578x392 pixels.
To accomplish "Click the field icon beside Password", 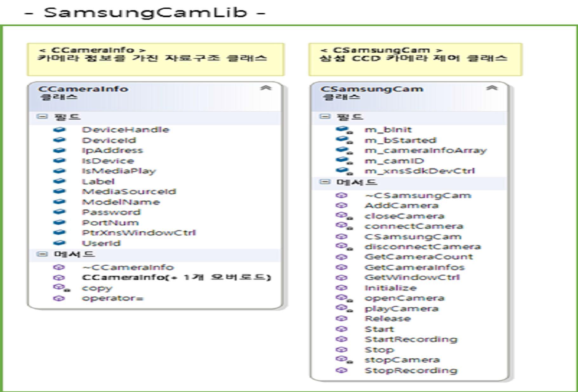I will click(x=59, y=212).
